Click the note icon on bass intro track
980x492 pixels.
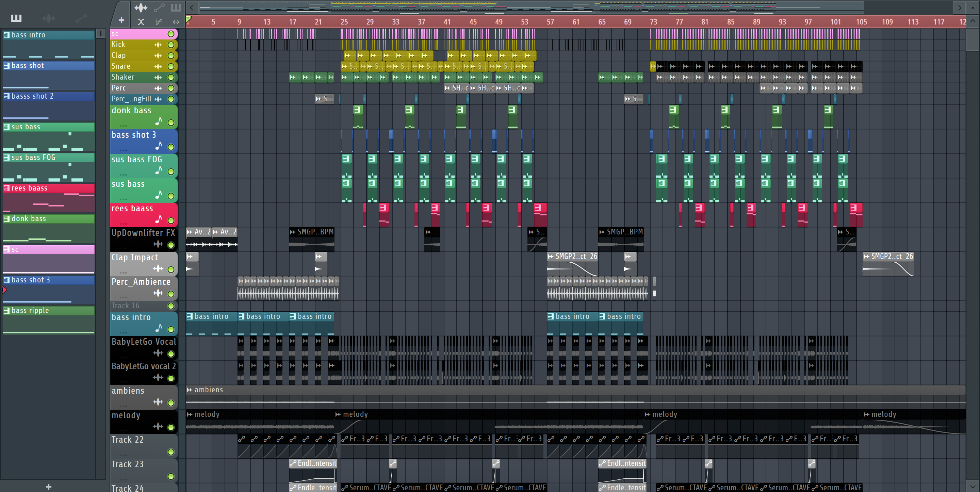point(159,328)
